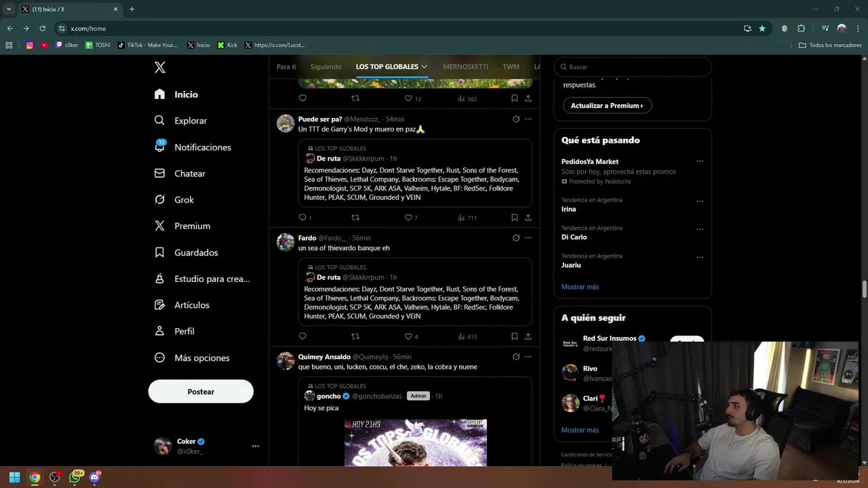View analytics of Mendozz_ post 711
This screenshot has width=868, height=488.
coord(467,218)
